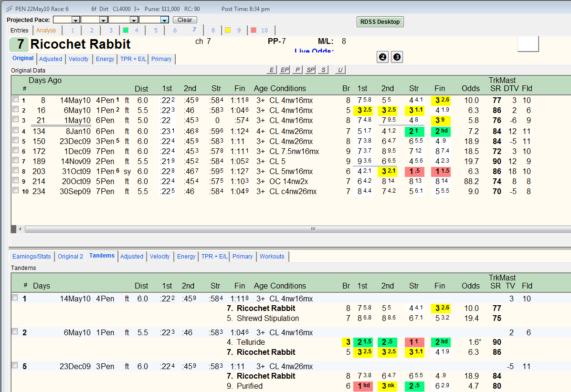Check the box for 14Nov09 race row 7
The image size is (571, 392).
point(16,160)
